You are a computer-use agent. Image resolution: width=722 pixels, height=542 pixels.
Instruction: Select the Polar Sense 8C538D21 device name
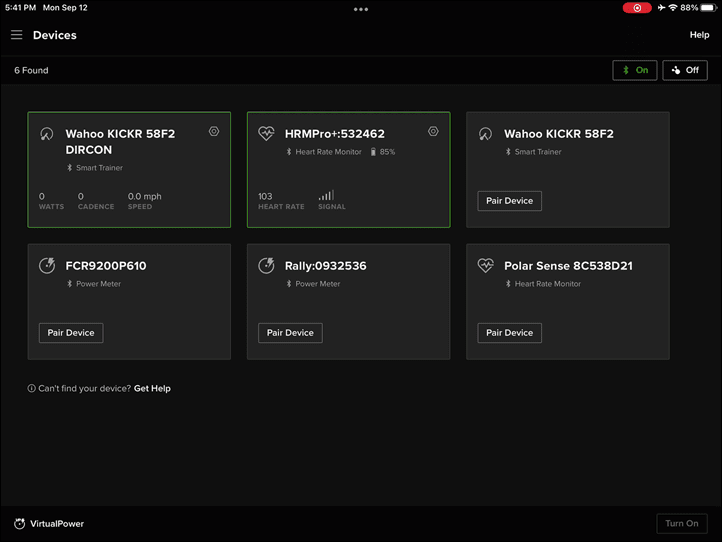(568, 266)
